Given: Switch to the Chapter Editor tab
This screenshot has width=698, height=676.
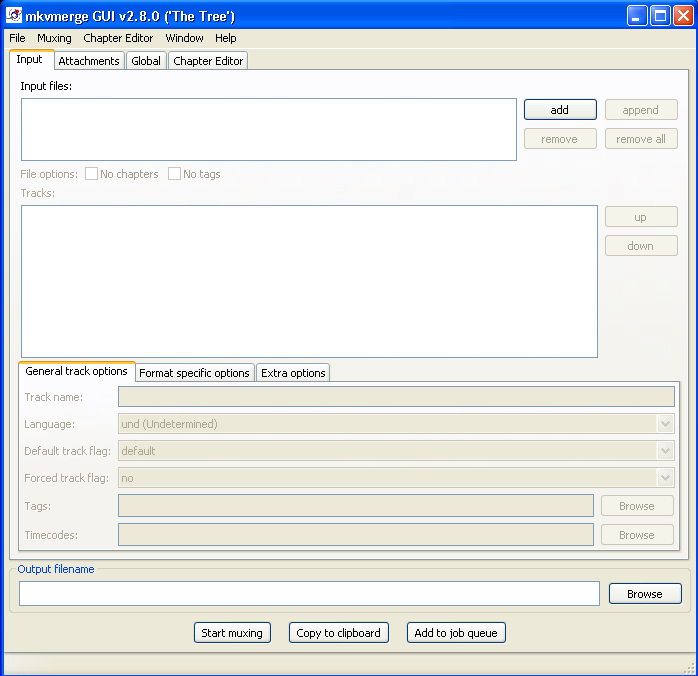Looking at the screenshot, I should click(208, 61).
